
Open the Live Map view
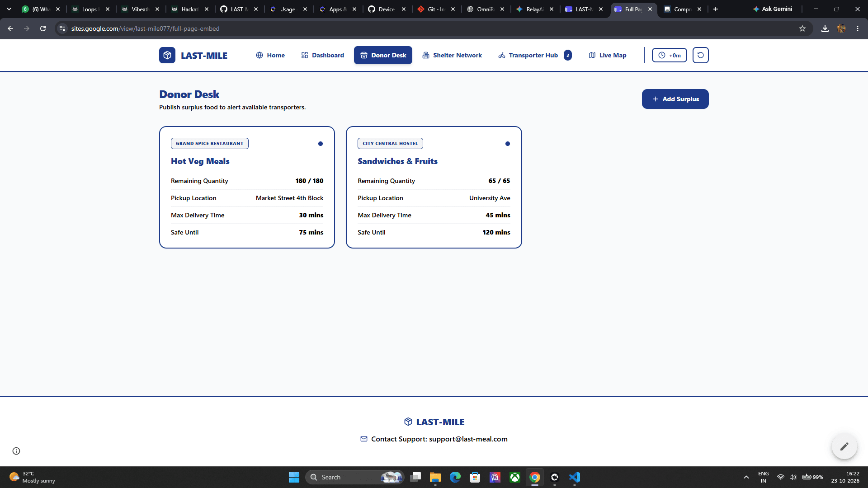608,55
